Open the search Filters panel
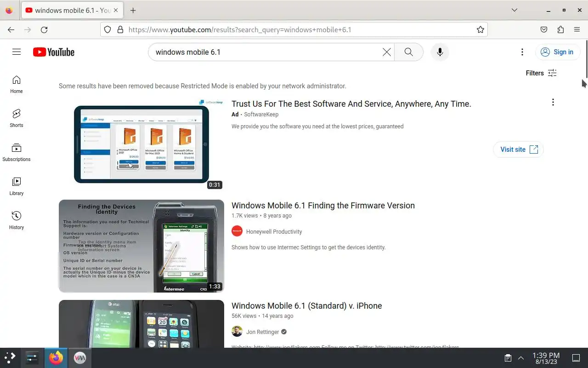588x368 pixels. [x=541, y=73]
